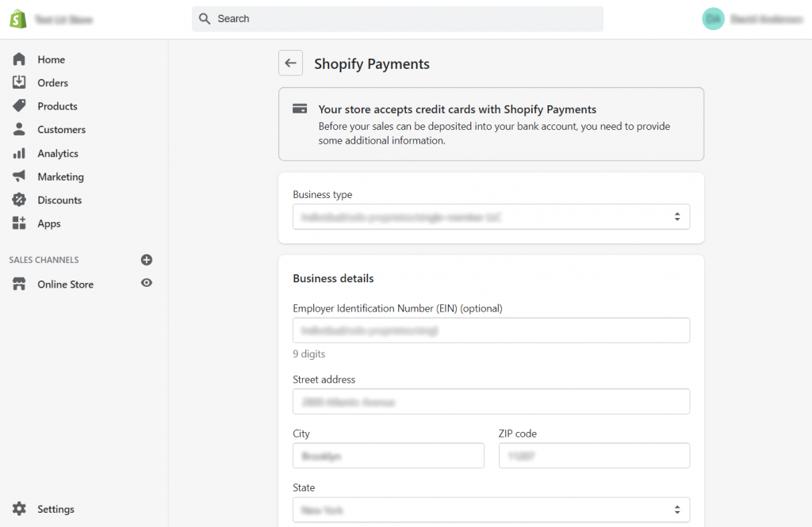Image resolution: width=812 pixels, height=527 pixels.
Task: Add a sales channel with plus icon
Action: (x=146, y=260)
